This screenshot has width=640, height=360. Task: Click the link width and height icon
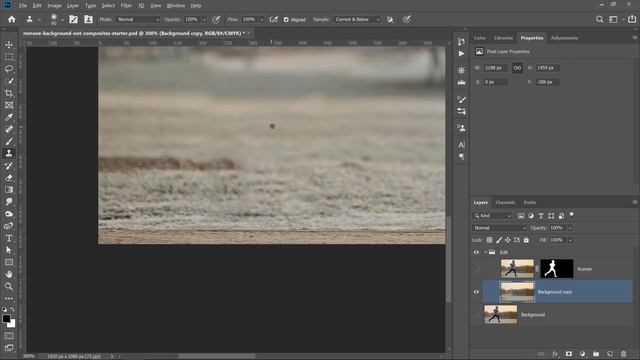pyautogui.click(x=517, y=68)
